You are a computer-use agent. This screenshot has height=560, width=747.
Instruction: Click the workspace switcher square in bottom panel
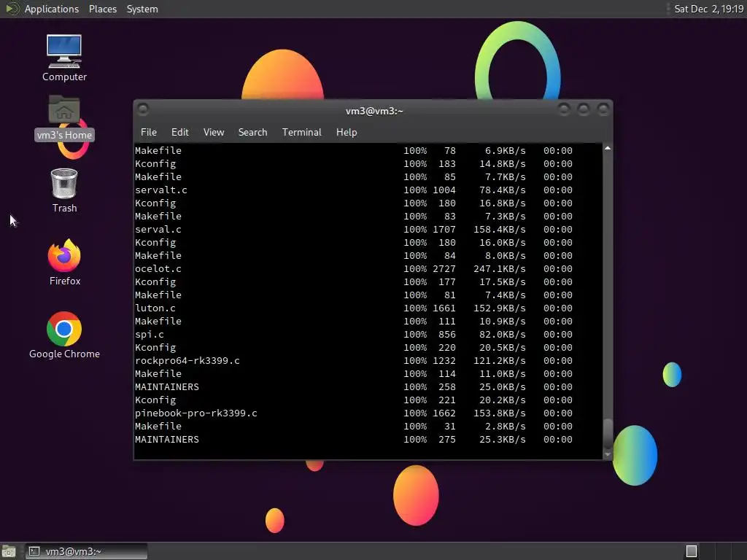pyautogui.click(x=692, y=551)
